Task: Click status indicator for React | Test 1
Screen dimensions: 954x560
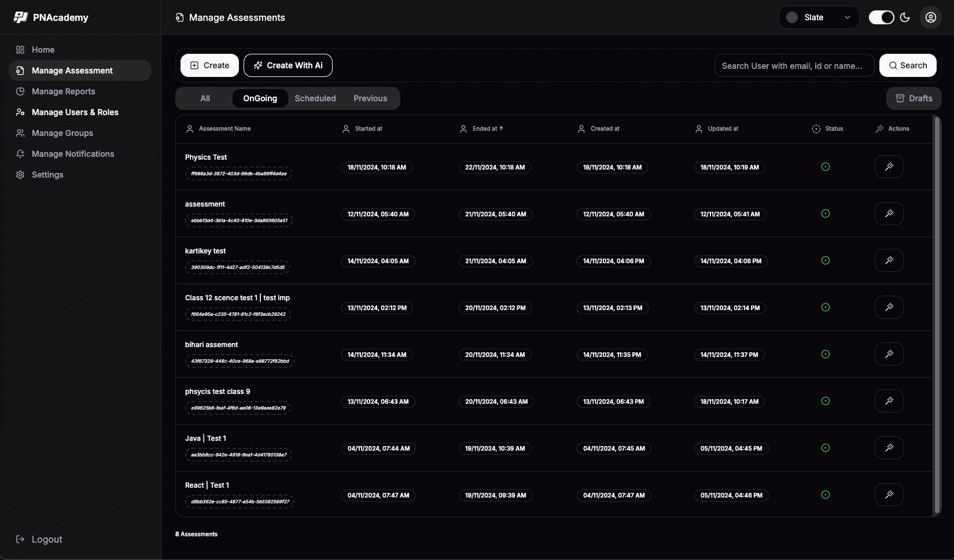Action: coord(826,495)
